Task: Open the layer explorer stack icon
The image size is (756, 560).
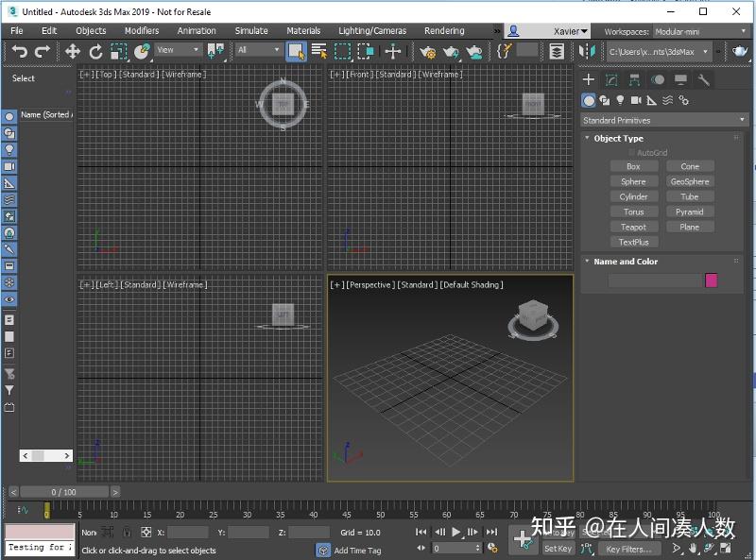Action: point(557,51)
